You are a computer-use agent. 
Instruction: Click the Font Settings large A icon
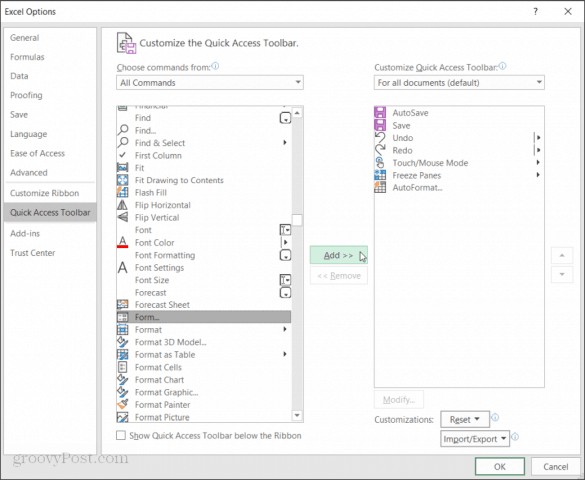(x=123, y=267)
